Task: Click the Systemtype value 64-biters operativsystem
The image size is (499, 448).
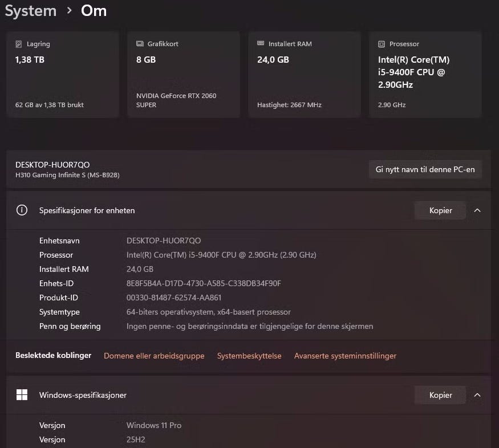Action: pyautogui.click(x=209, y=312)
